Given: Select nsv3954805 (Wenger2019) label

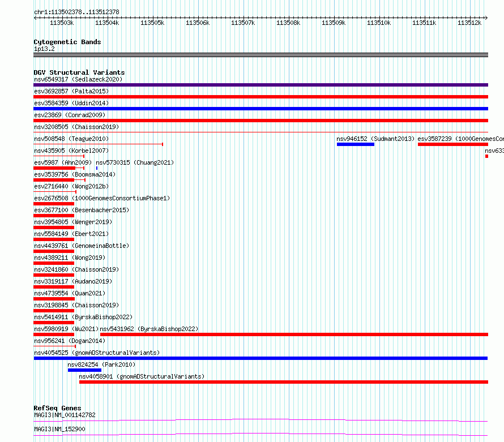Looking at the screenshot, I should (73, 222).
